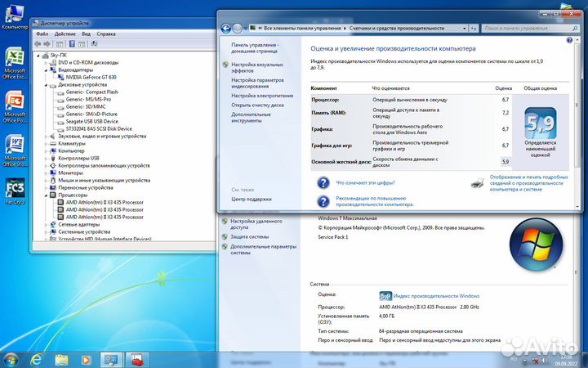Click the control panel search field
The width and height of the screenshot is (588, 368).
pos(530,28)
